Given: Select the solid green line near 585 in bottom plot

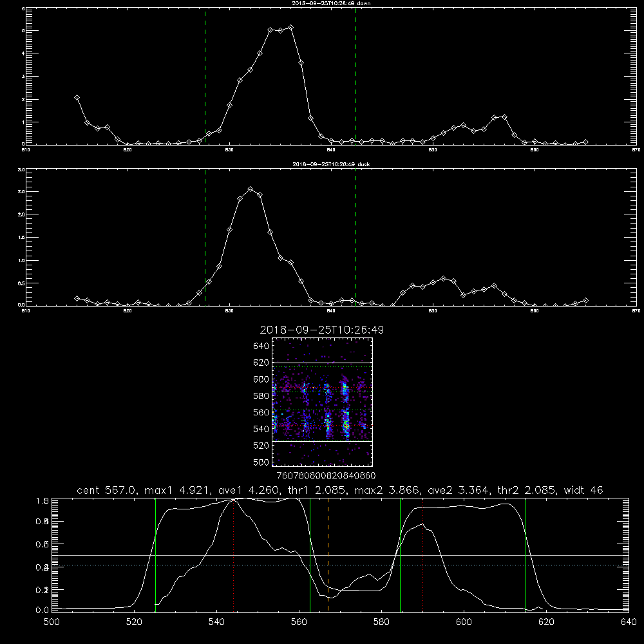Looking at the screenshot, I should (400, 554).
